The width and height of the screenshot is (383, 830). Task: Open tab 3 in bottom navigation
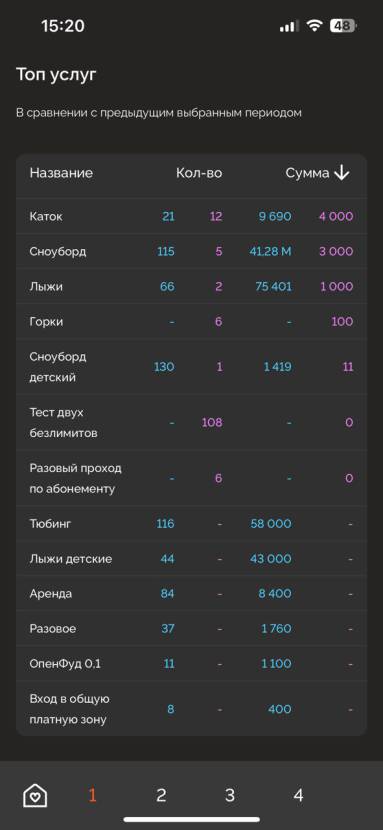[x=230, y=795]
